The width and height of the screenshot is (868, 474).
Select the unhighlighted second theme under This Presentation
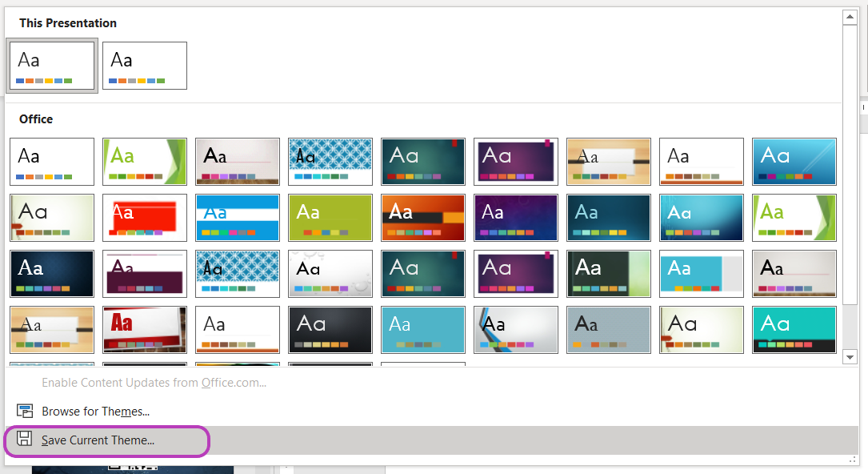click(145, 66)
